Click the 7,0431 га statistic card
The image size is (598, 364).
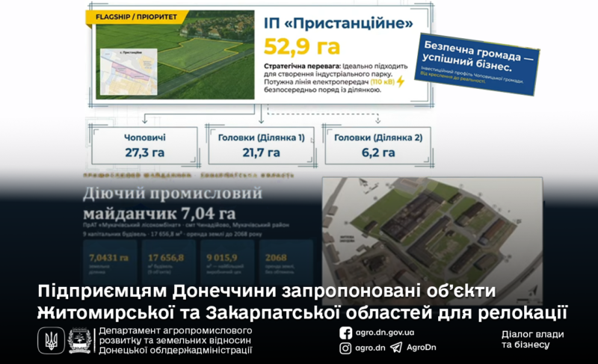pyautogui.click(x=110, y=263)
